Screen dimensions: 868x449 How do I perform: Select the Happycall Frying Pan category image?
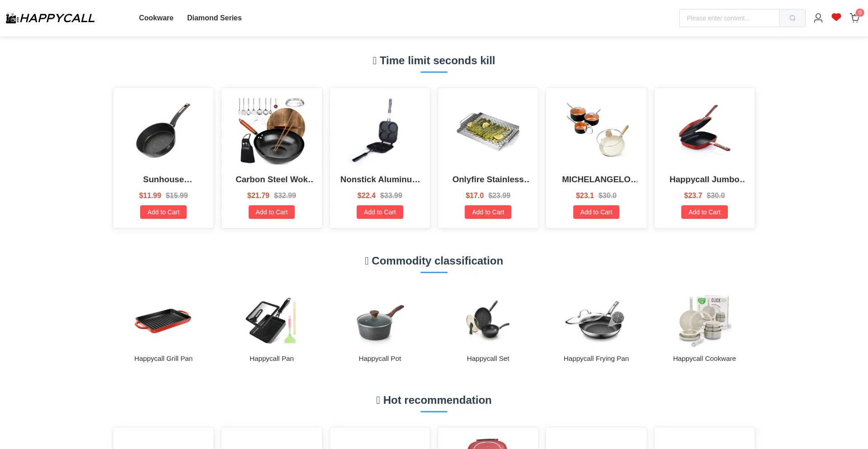click(596, 321)
